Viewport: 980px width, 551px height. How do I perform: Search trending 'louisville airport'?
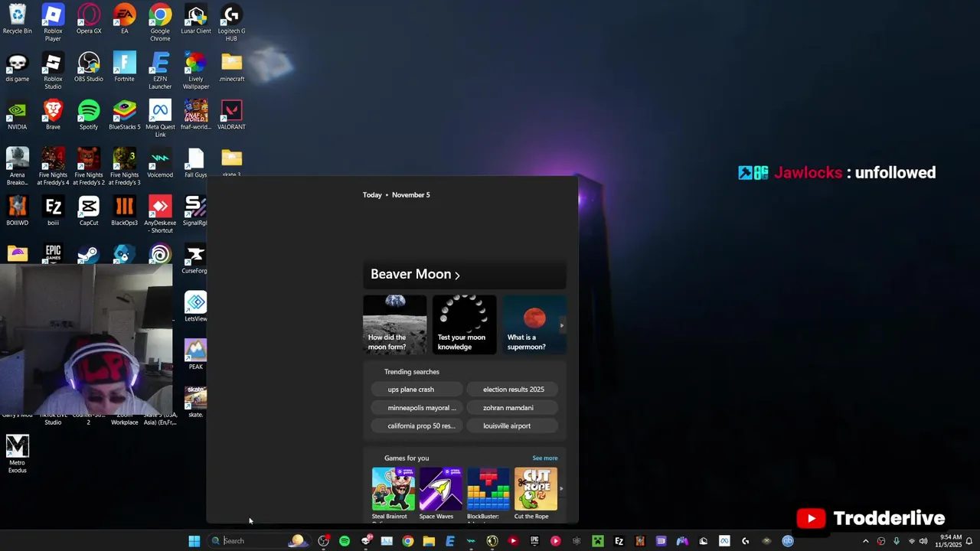(x=512, y=426)
